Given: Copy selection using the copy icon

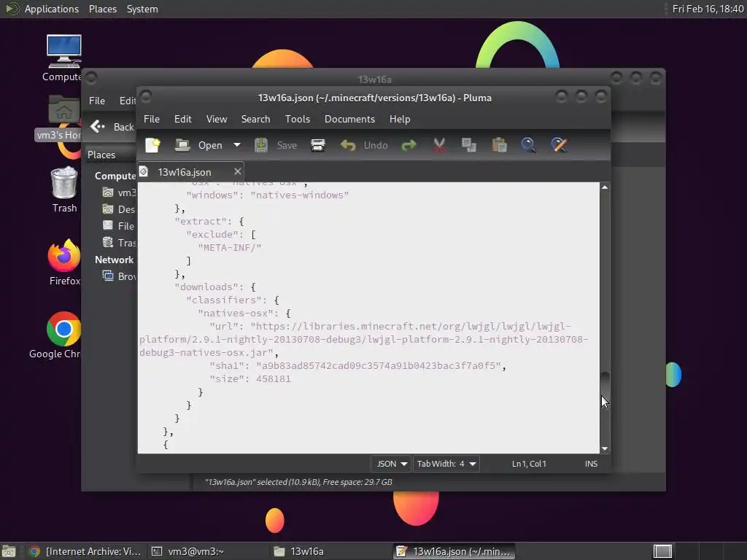Looking at the screenshot, I should pos(469,145).
